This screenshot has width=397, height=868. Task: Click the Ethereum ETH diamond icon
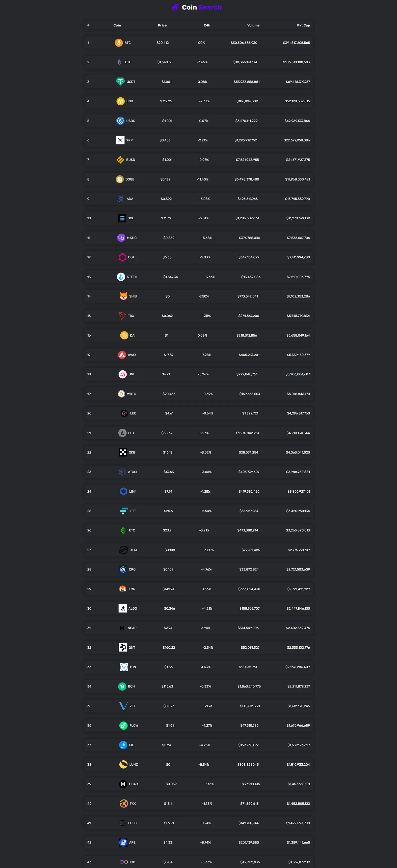(119, 62)
